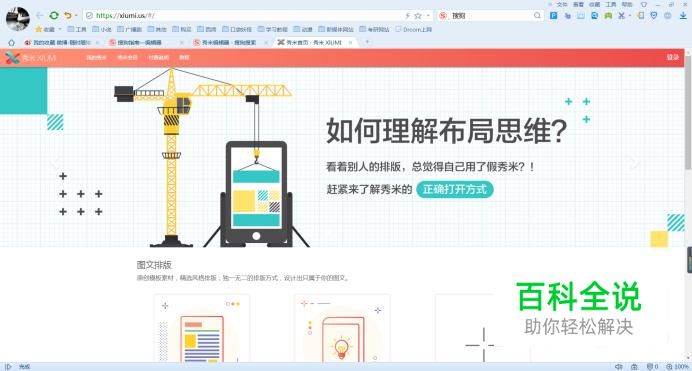
Task: Open the 工具 menu in title bar
Action: pyautogui.click(x=611, y=4)
